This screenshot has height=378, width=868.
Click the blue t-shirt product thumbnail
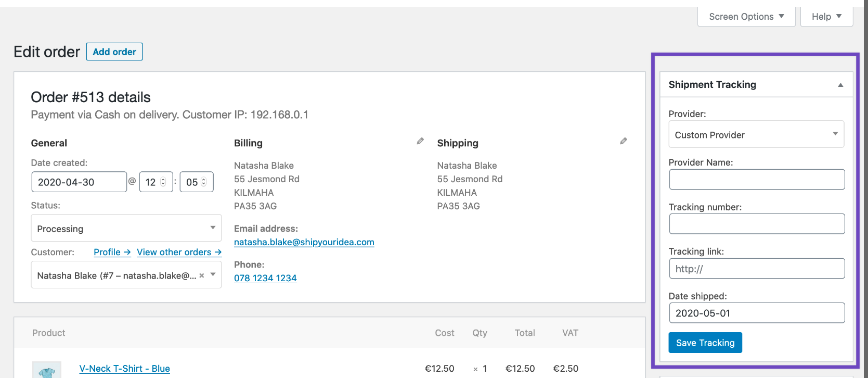[x=47, y=370]
